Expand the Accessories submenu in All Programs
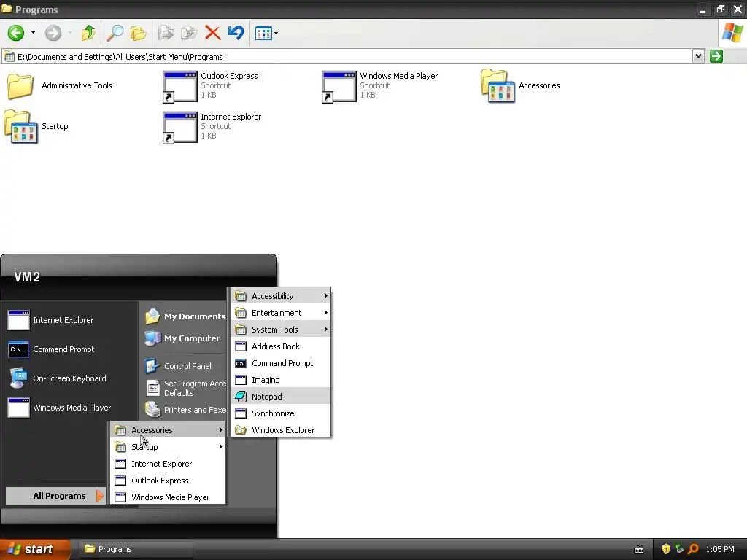 tap(169, 430)
